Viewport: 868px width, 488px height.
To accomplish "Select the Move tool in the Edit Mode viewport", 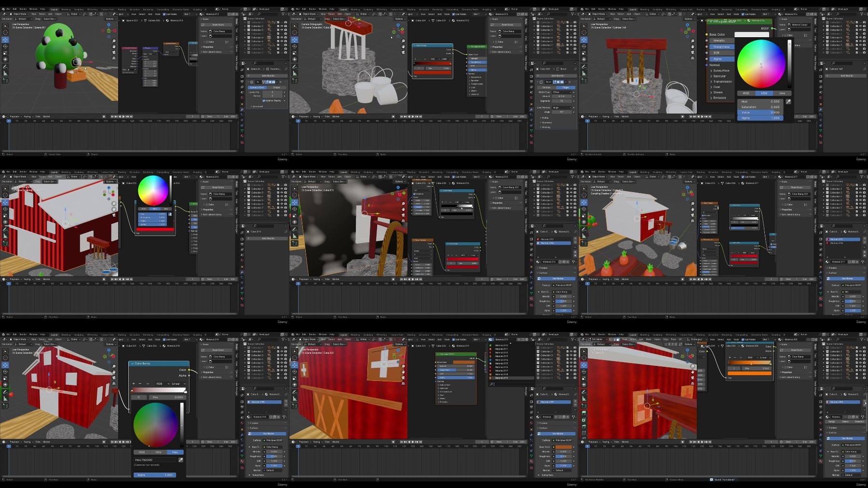I will click(584, 366).
